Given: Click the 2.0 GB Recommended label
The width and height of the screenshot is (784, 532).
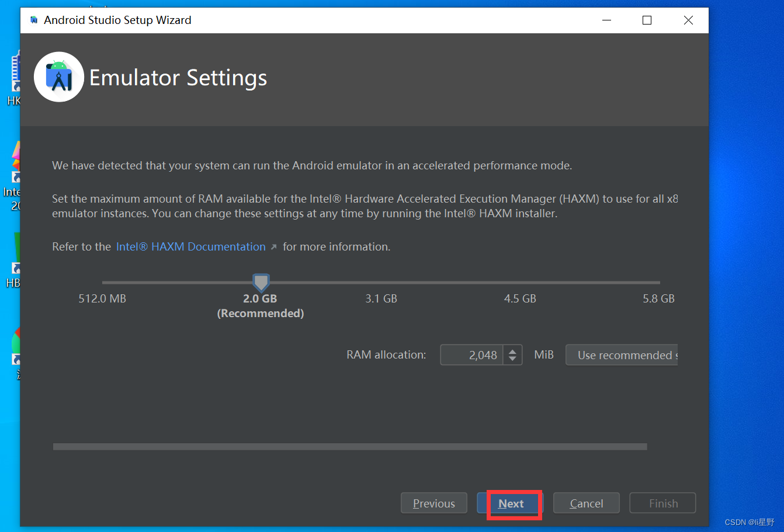Looking at the screenshot, I should click(261, 306).
